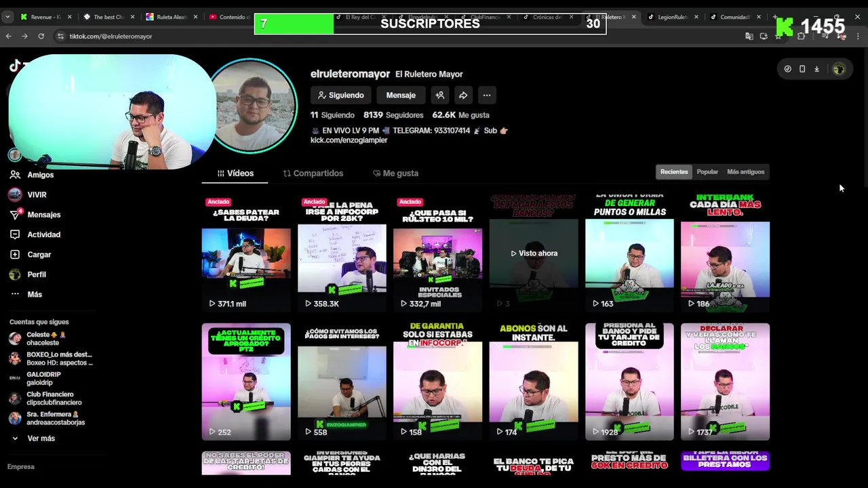Open kick.com/enzogiampier profile link
This screenshot has width=868, height=488.
349,140
